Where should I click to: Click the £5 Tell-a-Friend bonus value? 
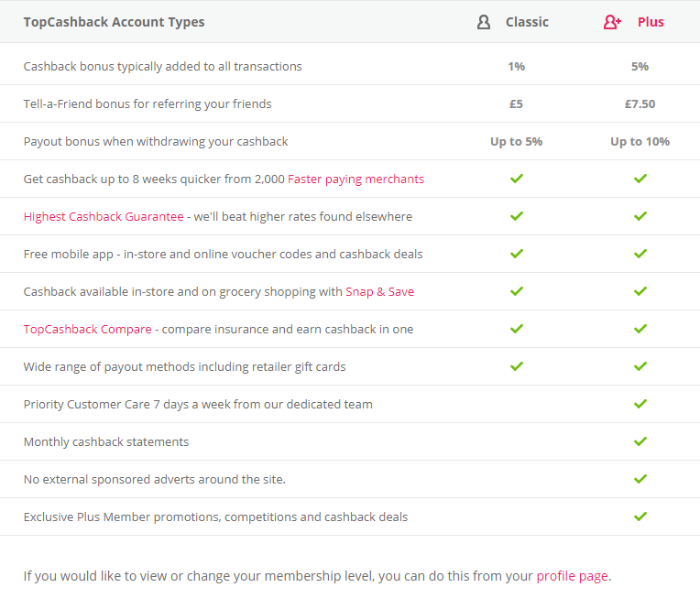click(x=516, y=104)
